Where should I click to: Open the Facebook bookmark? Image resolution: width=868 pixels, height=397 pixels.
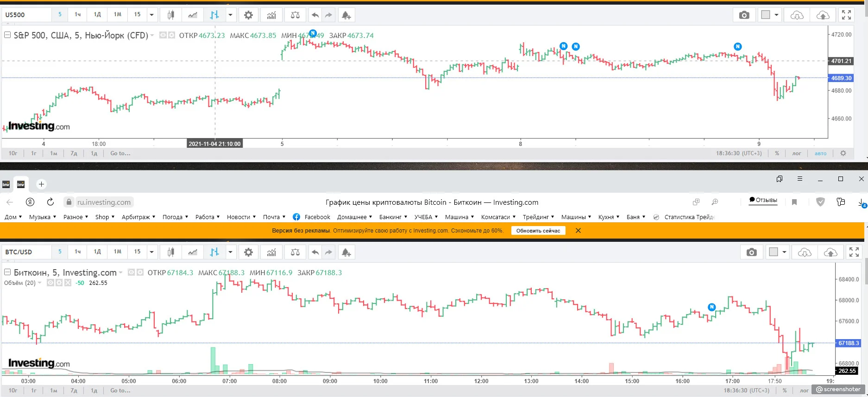[x=312, y=217]
